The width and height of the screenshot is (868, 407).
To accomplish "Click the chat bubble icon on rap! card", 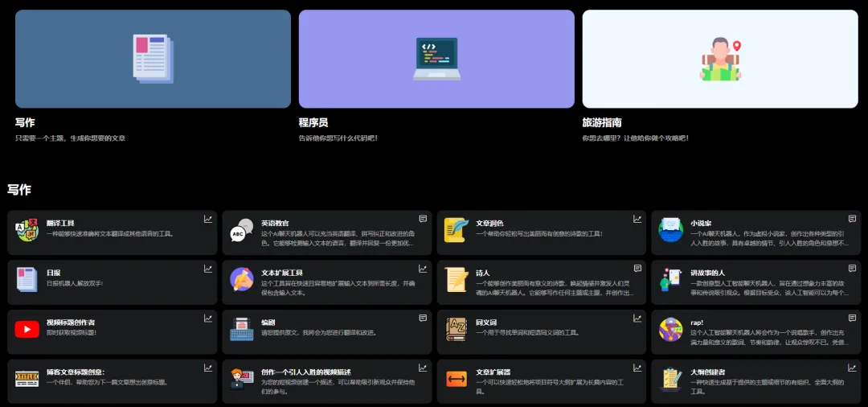I will [x=852, y=319].
